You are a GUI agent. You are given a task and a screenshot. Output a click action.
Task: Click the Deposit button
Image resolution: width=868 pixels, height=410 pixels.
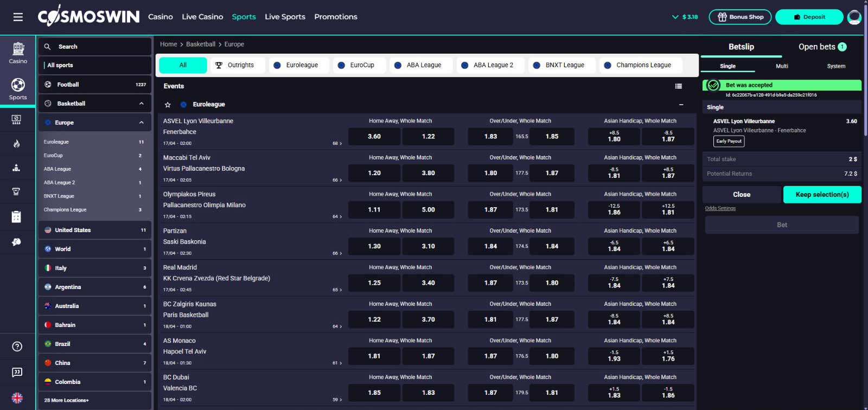(x=809, y=17)
